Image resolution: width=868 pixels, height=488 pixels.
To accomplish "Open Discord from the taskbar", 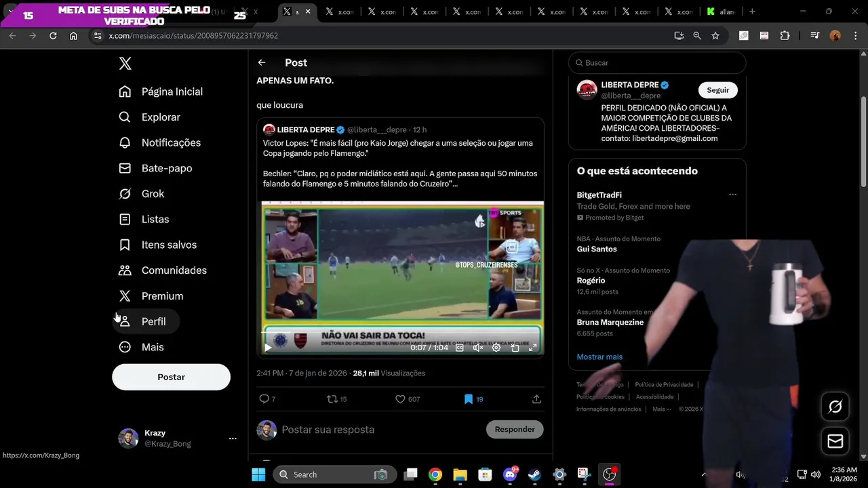I will [510, 474].
